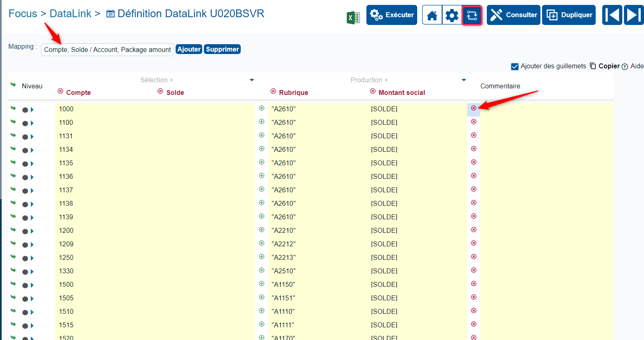The image size is (644, 340).
Task: Select the account value 1139
Action: pyautogui.click(x=66, y=217)
